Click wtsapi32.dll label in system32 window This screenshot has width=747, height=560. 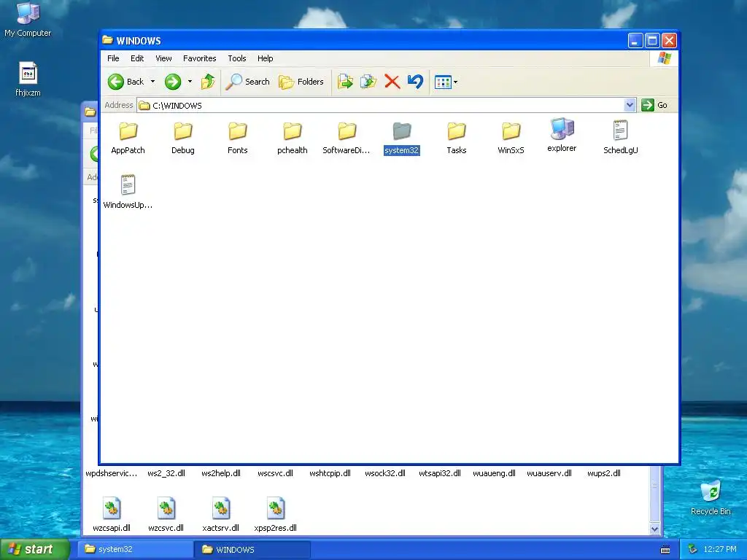tap(440, 473)
